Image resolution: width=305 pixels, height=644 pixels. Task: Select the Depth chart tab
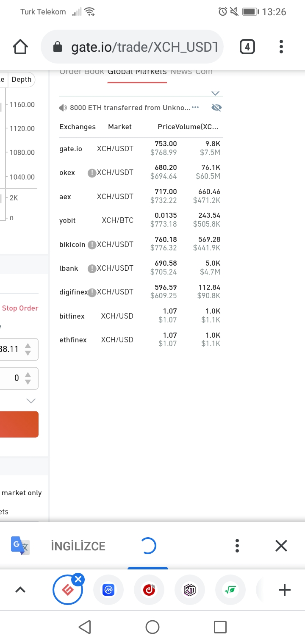point(22,80)
